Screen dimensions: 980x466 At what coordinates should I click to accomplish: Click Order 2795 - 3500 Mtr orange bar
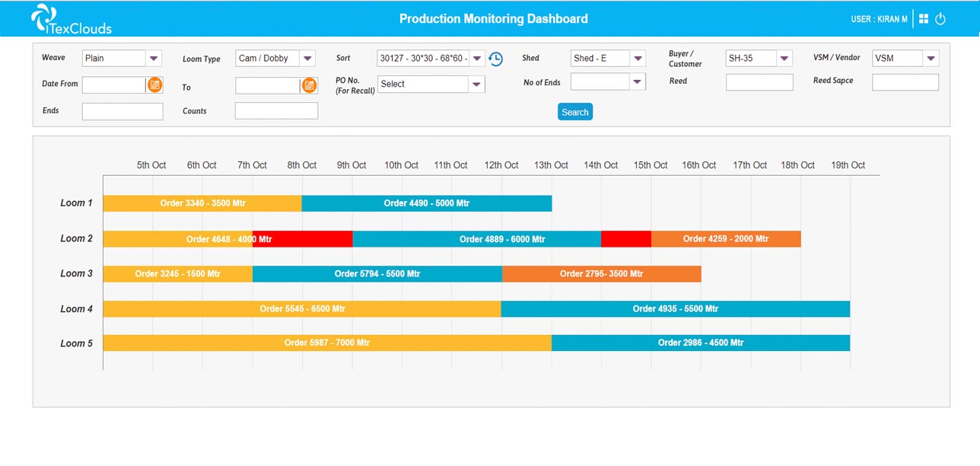601,273
